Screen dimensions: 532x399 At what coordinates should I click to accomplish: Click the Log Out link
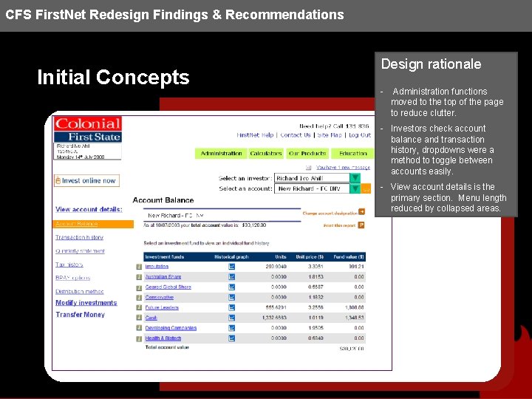[360, 135]
